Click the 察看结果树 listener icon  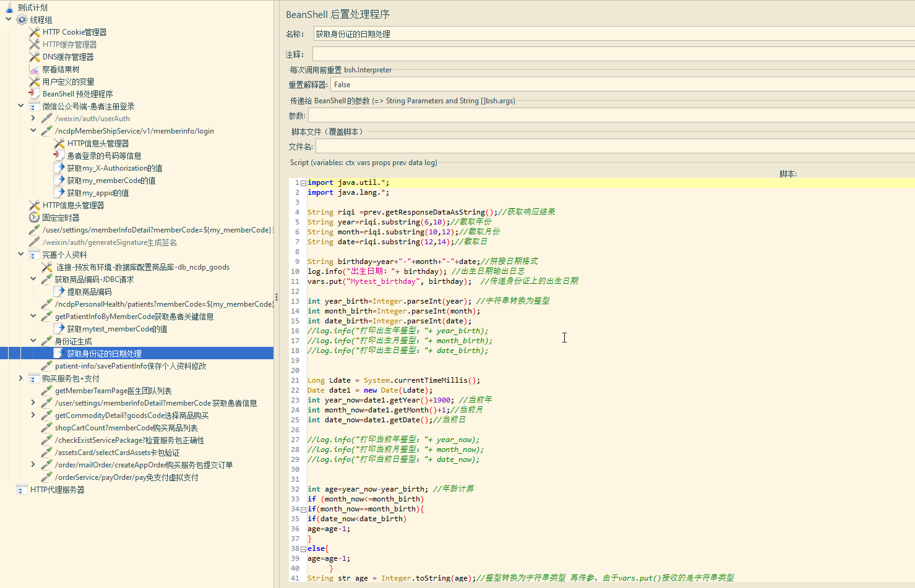coord(35,69)
